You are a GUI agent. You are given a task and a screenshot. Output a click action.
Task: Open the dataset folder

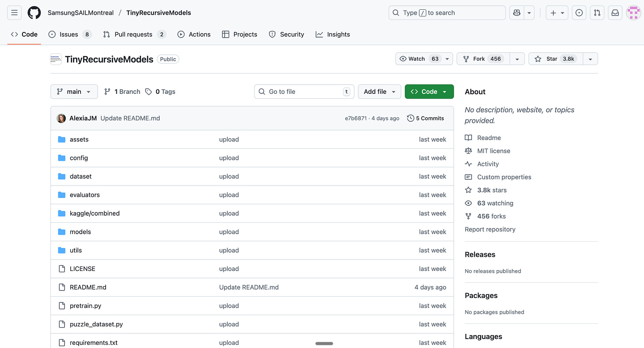coord(80,176)
